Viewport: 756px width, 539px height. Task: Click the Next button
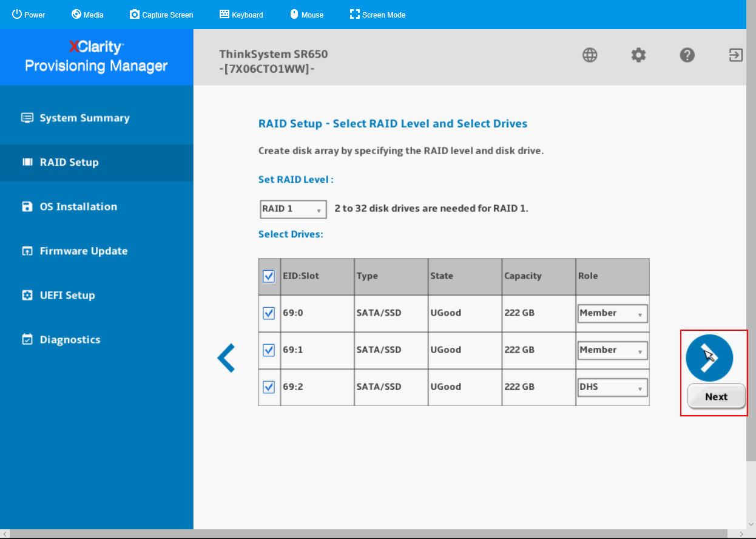717,396
